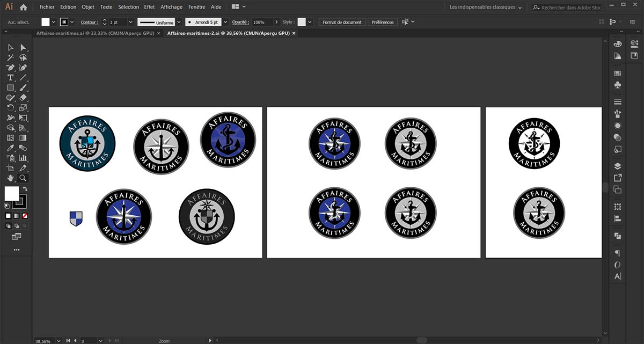Reset default fill and stroke

pos(6,206)
